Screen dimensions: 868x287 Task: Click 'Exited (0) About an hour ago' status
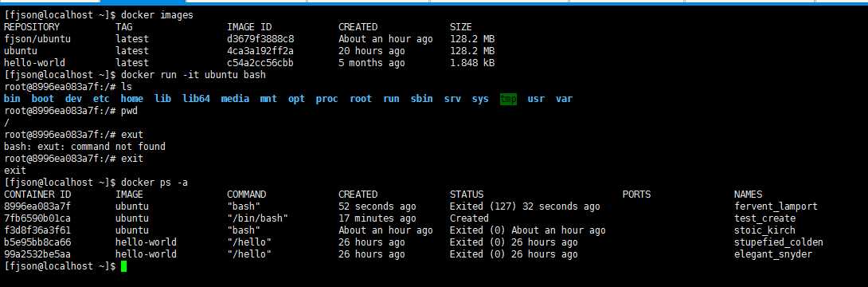coord(527,230)
